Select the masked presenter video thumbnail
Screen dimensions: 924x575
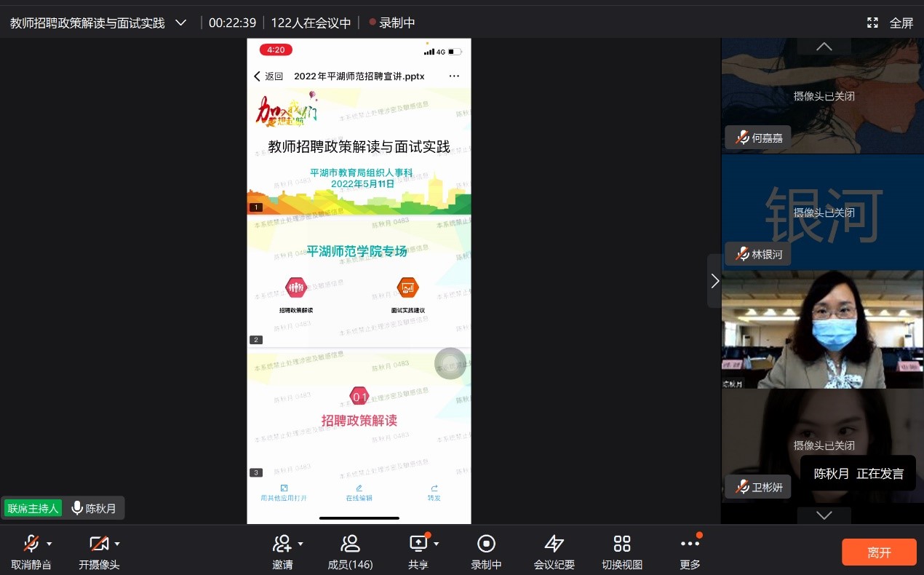pos(822,330)
